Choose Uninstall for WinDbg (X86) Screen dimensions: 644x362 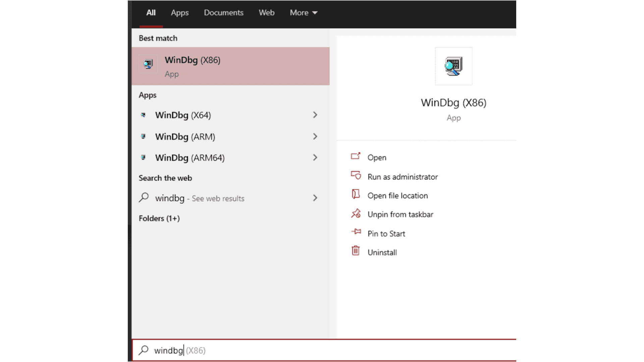tap(382, 252)
